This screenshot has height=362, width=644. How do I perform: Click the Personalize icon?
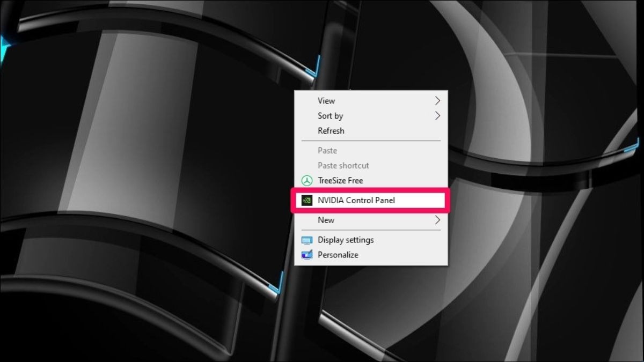tap(307, 255)
